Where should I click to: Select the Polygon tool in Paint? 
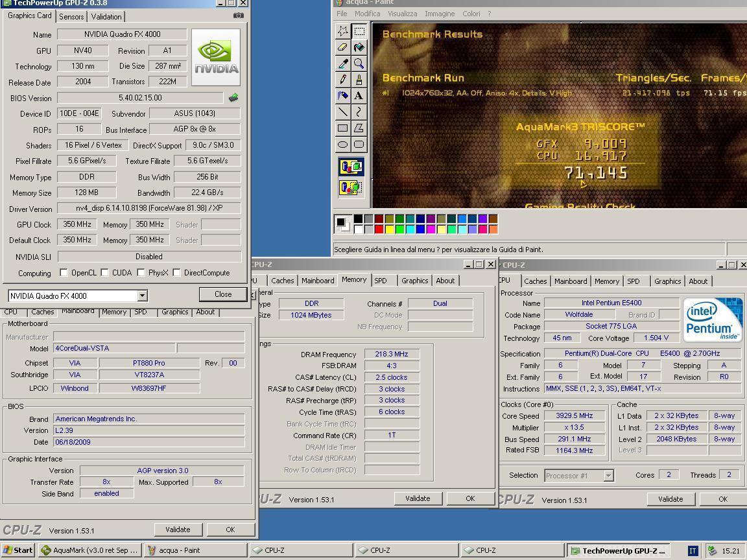pyautogui.click(x=359, y=128)
